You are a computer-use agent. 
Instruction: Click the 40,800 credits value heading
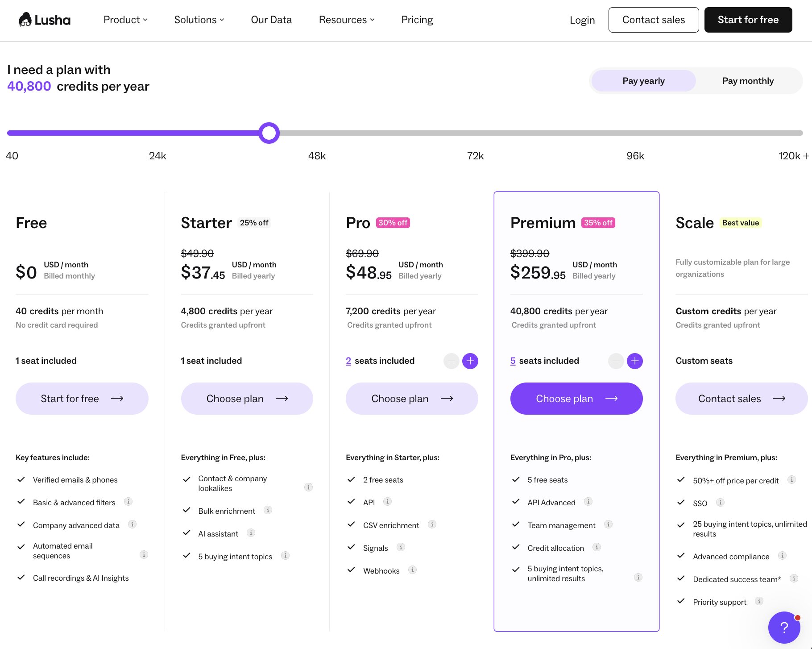29,86
